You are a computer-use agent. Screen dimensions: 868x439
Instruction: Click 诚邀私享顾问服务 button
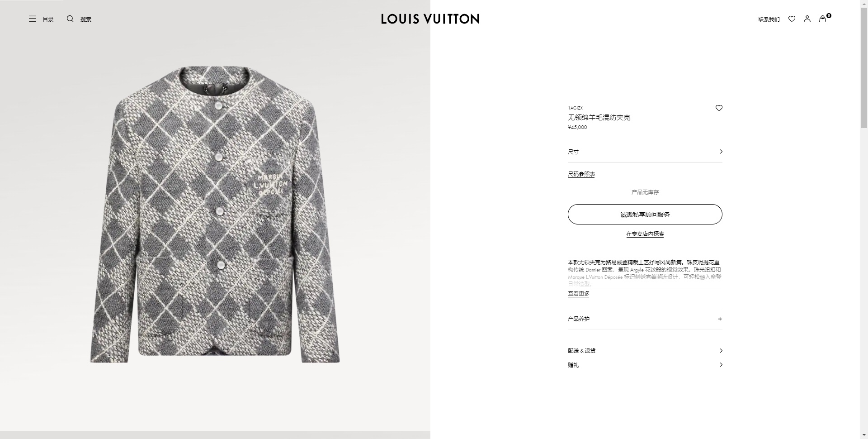coord(645,215)
